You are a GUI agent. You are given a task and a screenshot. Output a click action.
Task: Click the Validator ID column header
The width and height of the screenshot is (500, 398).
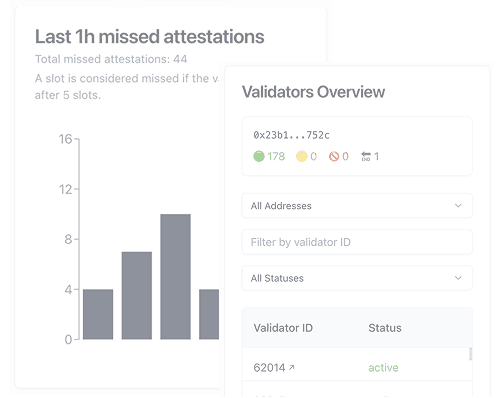click(x=283, y=328)
